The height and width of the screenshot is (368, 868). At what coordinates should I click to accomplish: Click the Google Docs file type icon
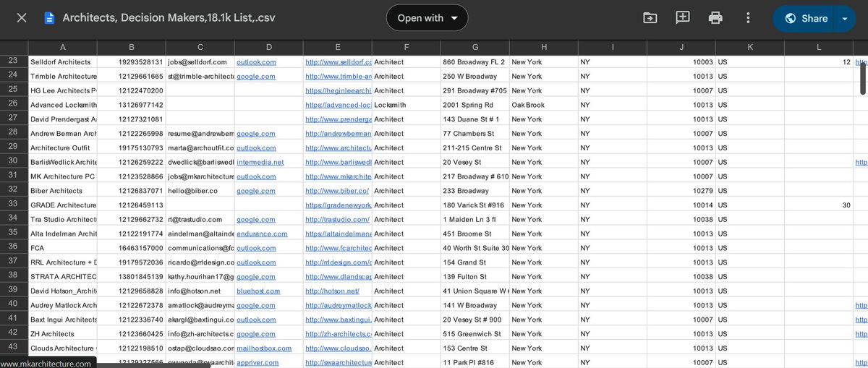pos(49,18)
